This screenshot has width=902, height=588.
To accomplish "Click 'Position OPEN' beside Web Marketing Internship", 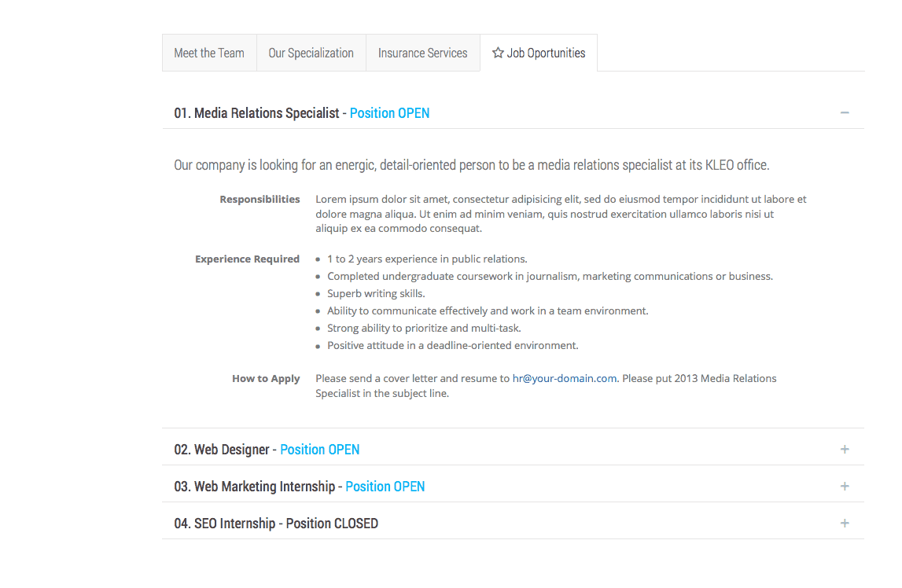I will (385, 487).
